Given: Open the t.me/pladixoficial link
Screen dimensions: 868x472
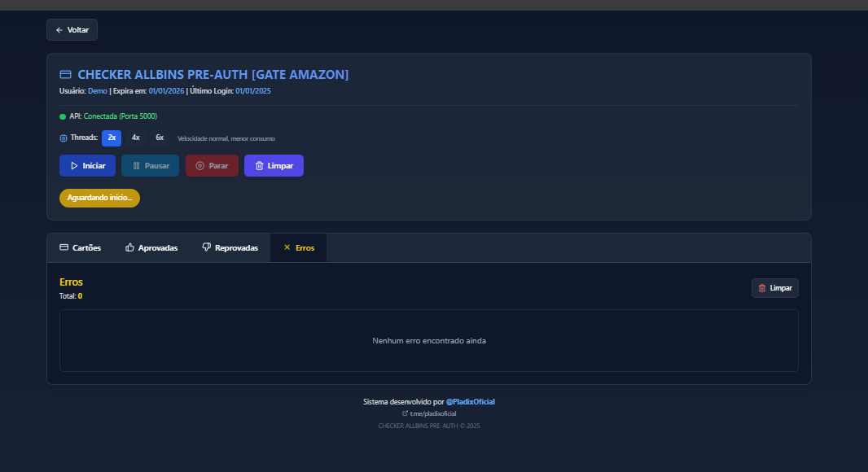Looking at the screenshot, I should coord(429,413).
